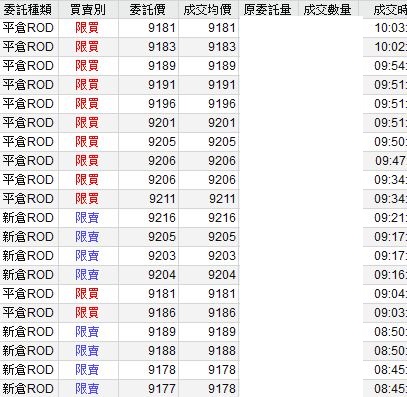Click the 限買 cell in the 9191 row

click(x=88, y=85)
